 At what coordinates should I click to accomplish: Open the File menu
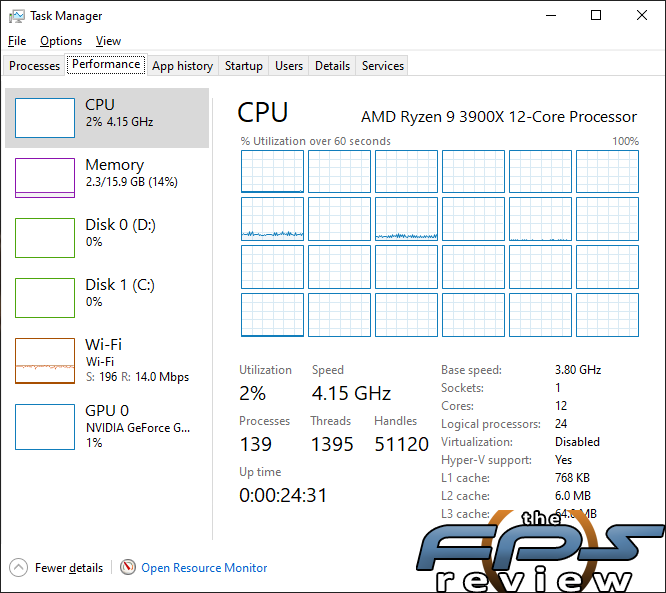17,41
